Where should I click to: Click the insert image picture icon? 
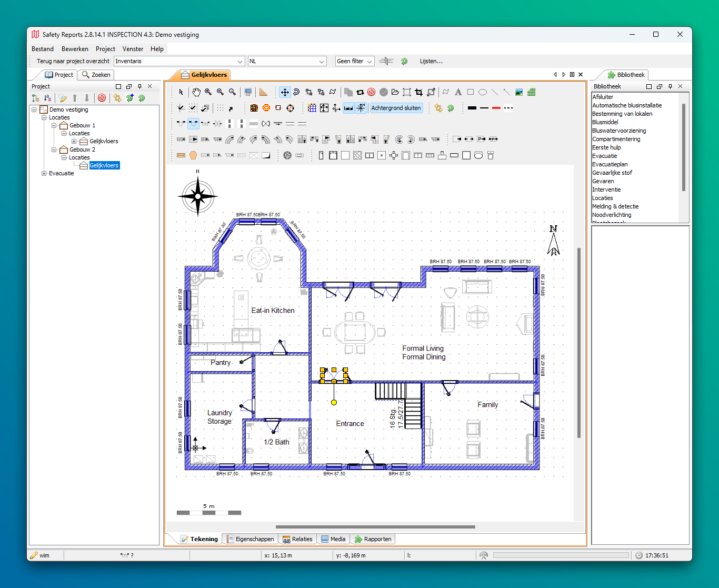tap(519, 92)
